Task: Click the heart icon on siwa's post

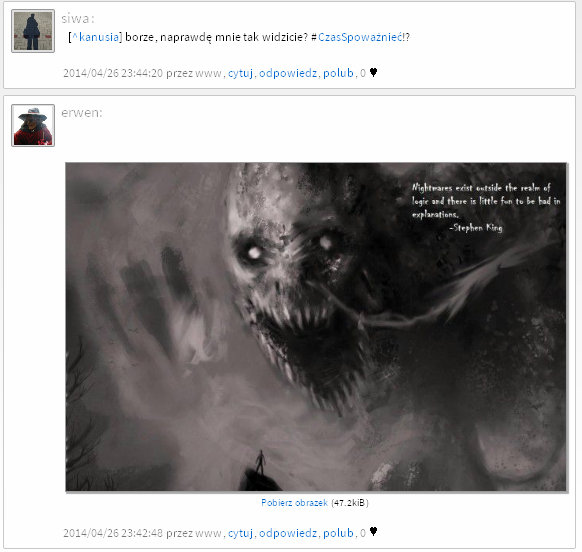Action: [x=373, y=72]
